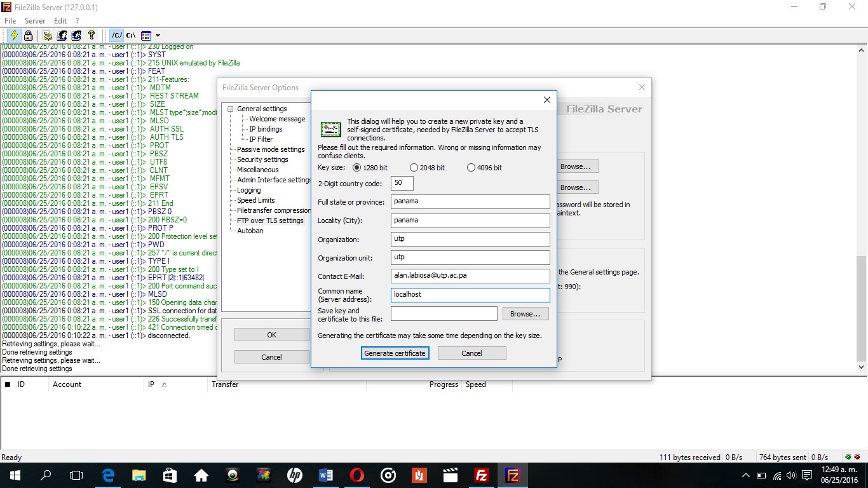Image resolution: width=868 pixels, height=488 pixels.
Task: Open the Users editor icon
Action: click(62, 35)
